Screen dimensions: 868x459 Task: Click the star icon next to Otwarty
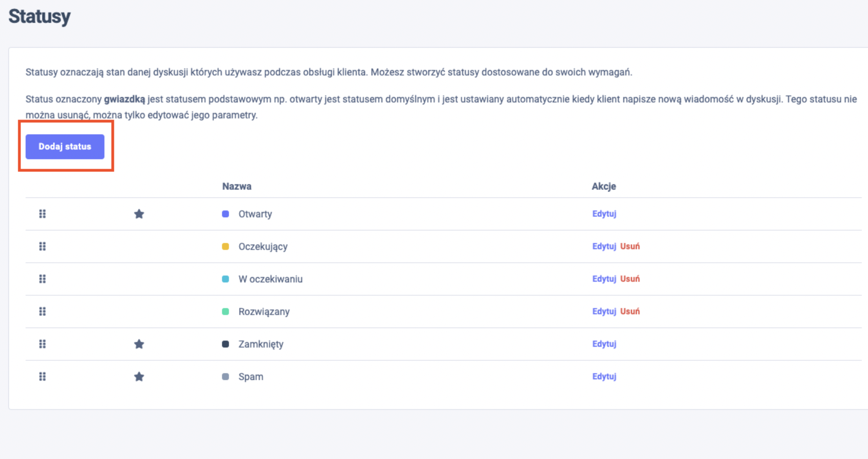139,214
